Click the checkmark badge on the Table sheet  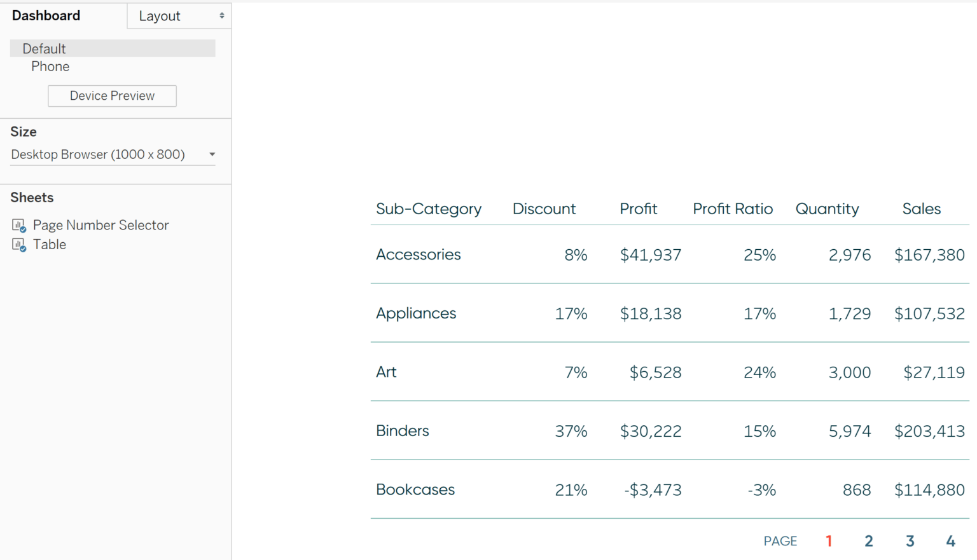tap(22, 248)
